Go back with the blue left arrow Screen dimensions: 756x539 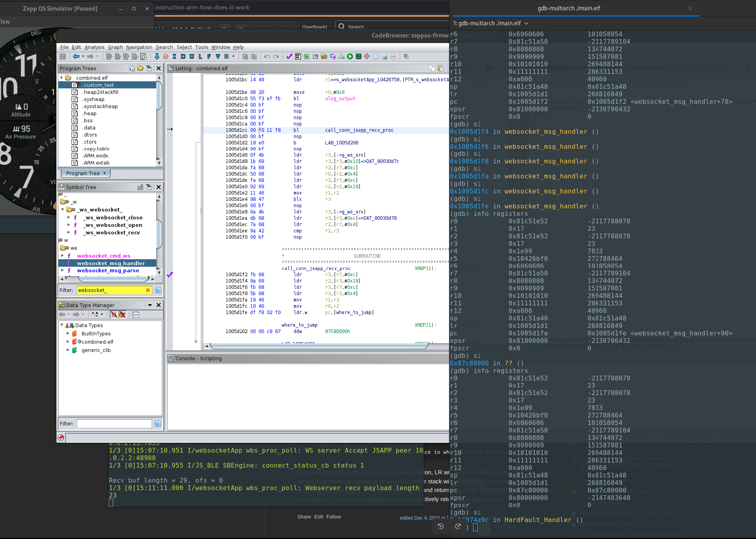click(76, 56)
